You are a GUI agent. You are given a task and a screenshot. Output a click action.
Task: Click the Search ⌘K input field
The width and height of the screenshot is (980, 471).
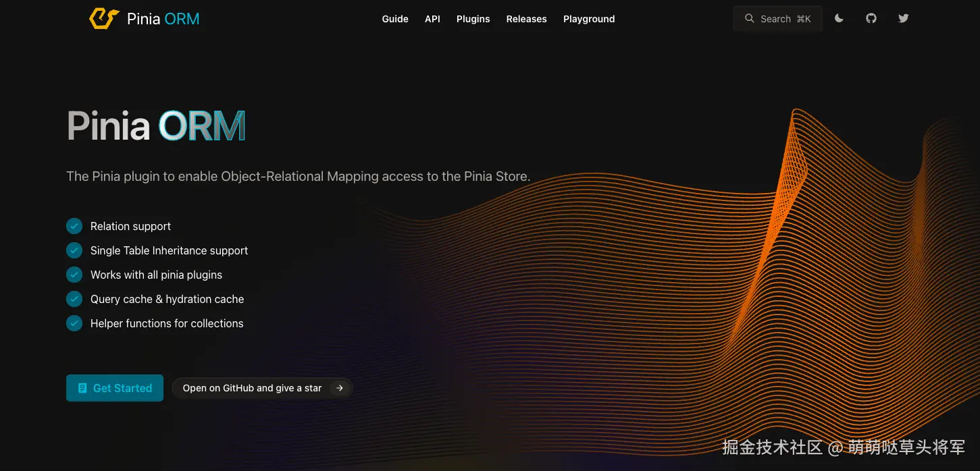(x=777, y=18)
